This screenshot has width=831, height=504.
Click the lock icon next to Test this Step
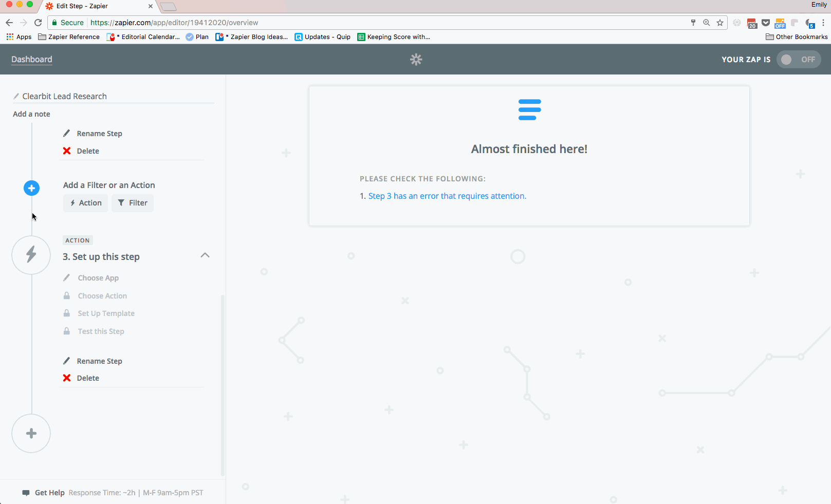point(67,331)
